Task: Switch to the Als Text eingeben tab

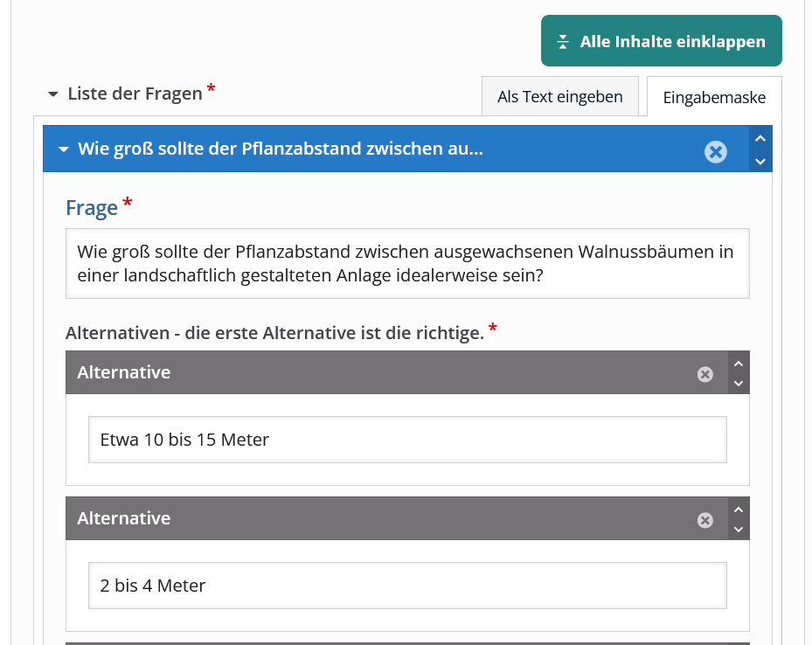Action: [x=559, y=96]
